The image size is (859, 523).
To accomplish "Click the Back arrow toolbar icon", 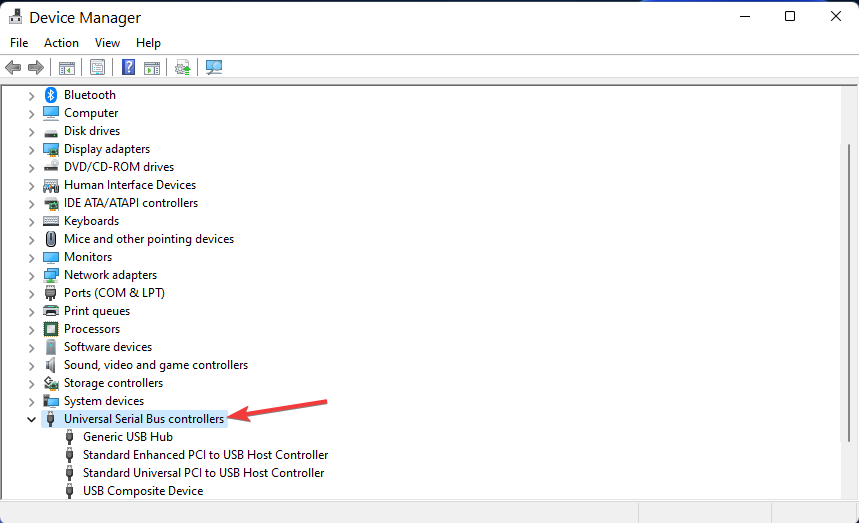I will click(x=13, y=67).
